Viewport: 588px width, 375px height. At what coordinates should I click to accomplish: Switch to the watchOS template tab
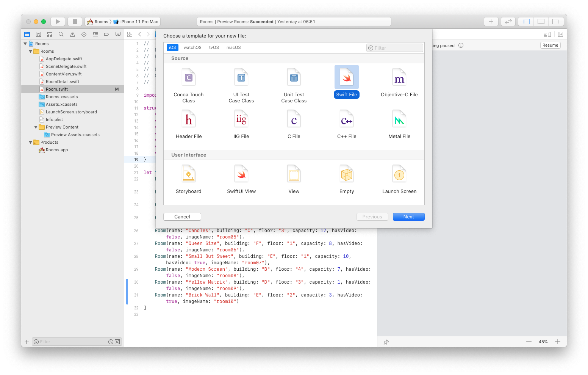192,47
